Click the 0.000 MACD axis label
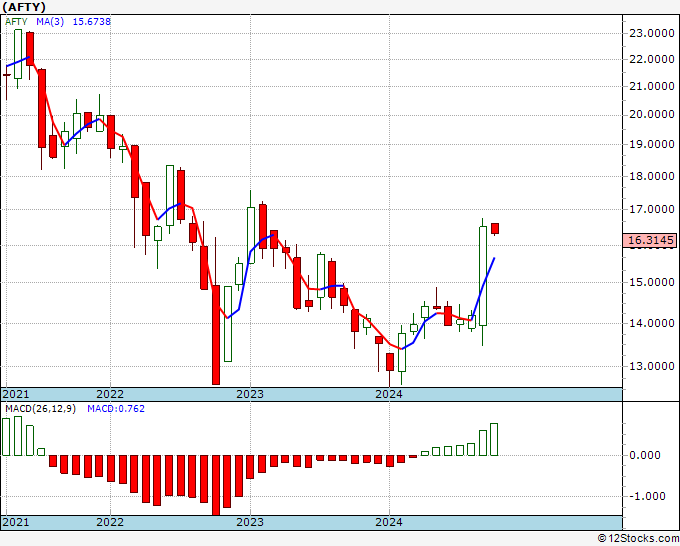This screenshot has height=546, width=680. pyautogui.click(x=645, y=455)
